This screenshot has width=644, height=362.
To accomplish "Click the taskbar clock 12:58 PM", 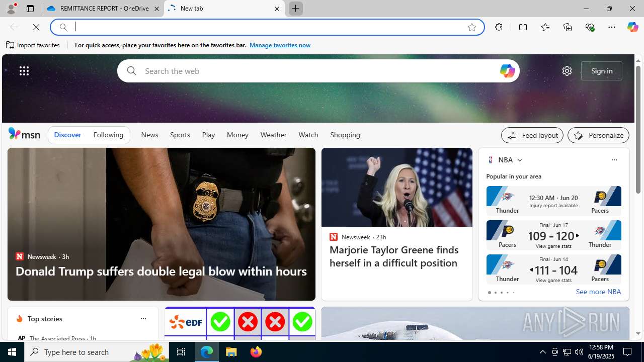I will tap(600, 352).
